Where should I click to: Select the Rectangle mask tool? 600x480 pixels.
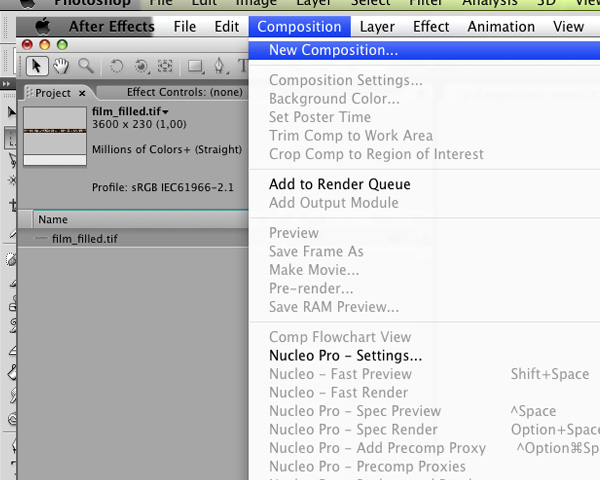196,66
